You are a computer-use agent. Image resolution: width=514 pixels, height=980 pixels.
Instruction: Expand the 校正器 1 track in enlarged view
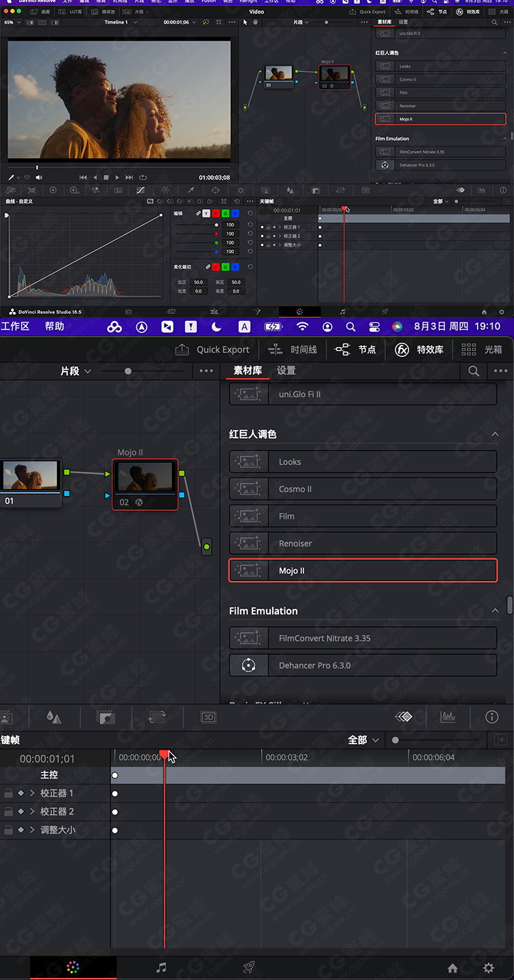(x=32, y=793)
